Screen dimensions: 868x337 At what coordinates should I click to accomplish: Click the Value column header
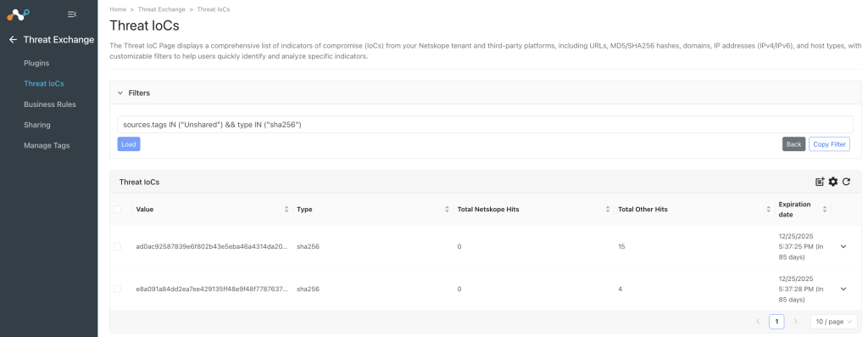pos(145,210)
